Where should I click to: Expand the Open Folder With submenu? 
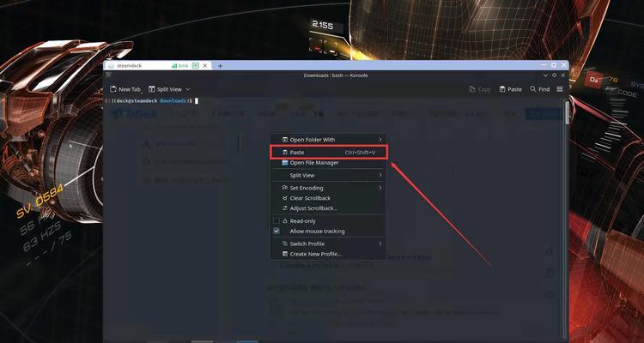click(x=328, y=140)
